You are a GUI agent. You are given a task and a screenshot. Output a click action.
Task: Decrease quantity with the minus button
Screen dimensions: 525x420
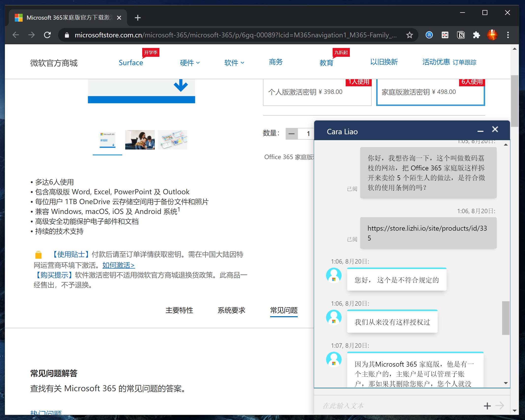tap(292, 134)
